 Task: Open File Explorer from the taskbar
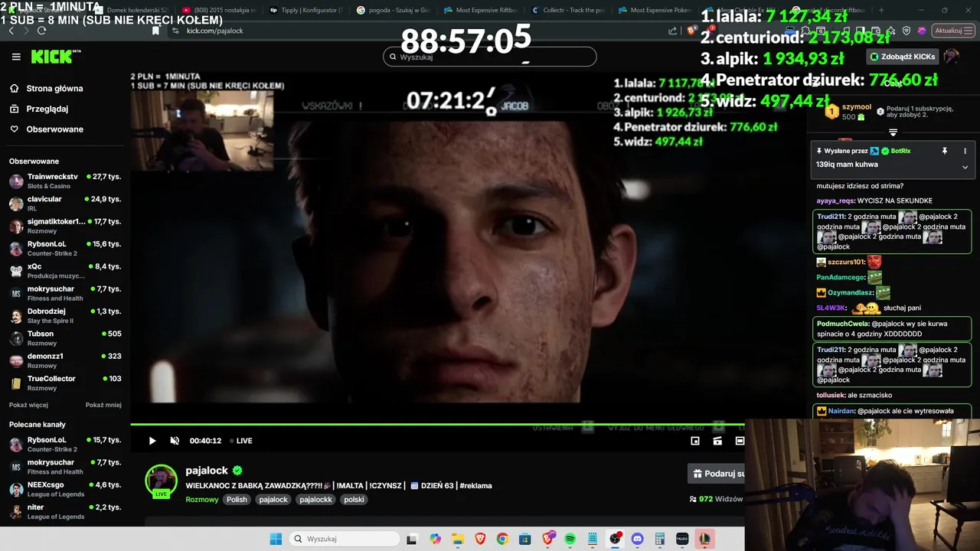pos(457,539)
